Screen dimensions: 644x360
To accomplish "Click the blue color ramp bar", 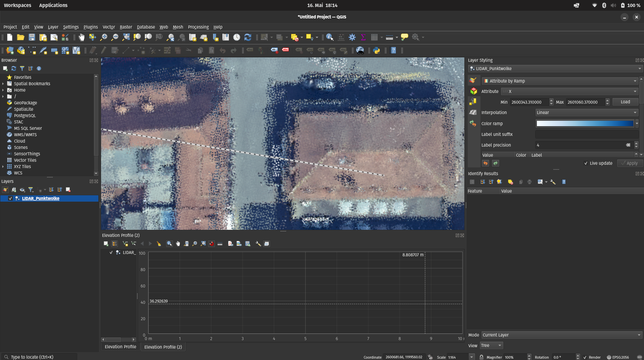I will click(585, 123).
